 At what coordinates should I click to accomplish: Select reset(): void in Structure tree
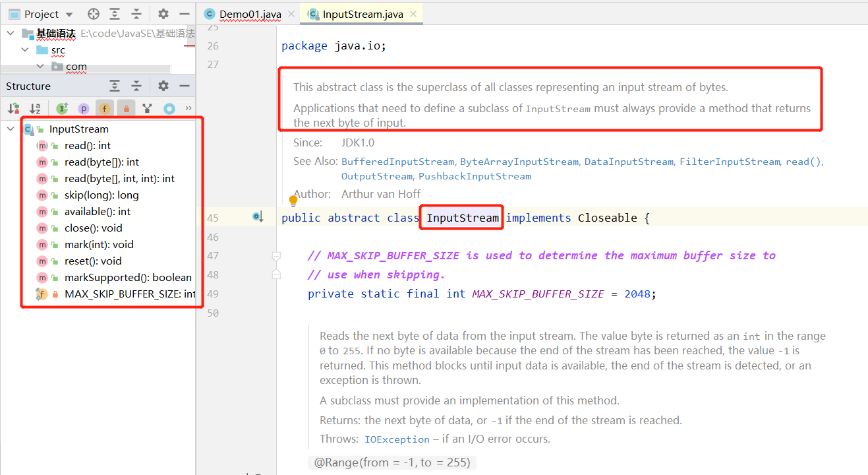tap(93, 261)
